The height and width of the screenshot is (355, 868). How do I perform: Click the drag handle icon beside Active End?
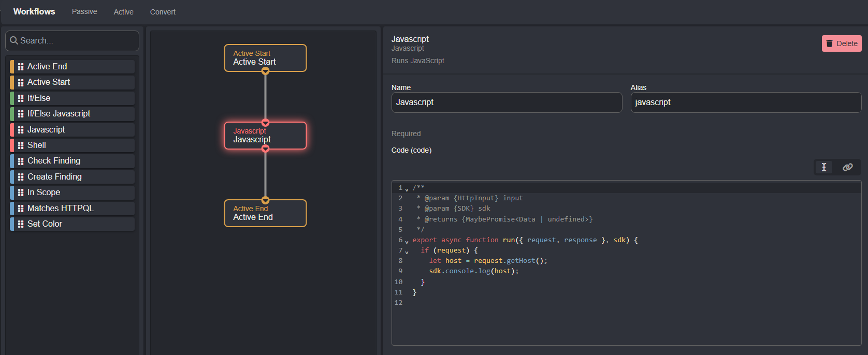[21, 67]
